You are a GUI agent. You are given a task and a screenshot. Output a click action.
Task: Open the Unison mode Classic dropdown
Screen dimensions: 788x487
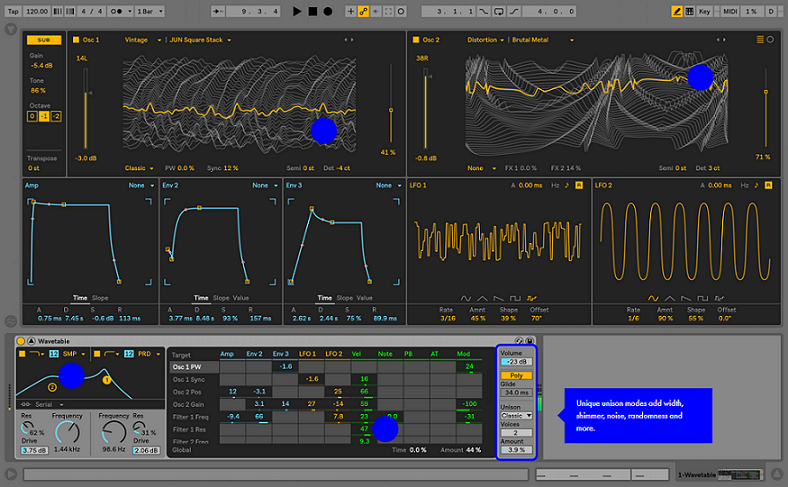coord(516,414)
